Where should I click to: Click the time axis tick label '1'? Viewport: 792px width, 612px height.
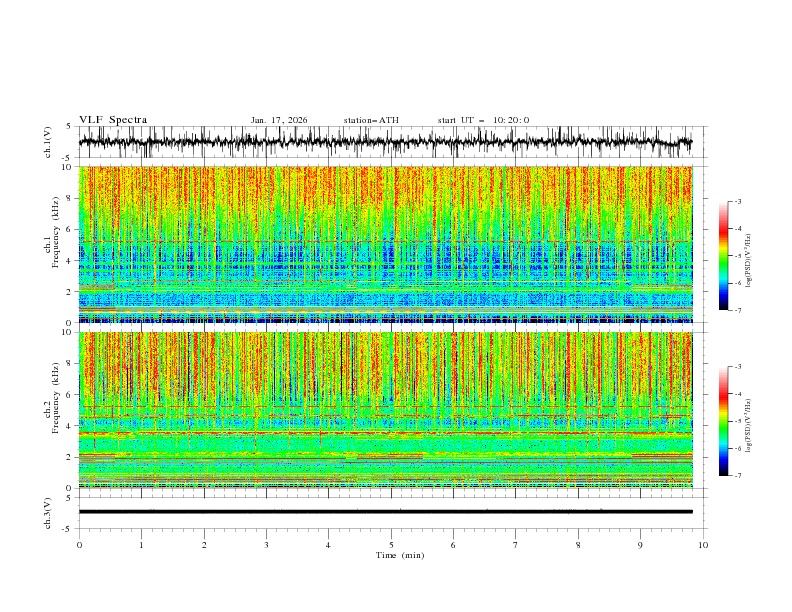pos(141,545)
